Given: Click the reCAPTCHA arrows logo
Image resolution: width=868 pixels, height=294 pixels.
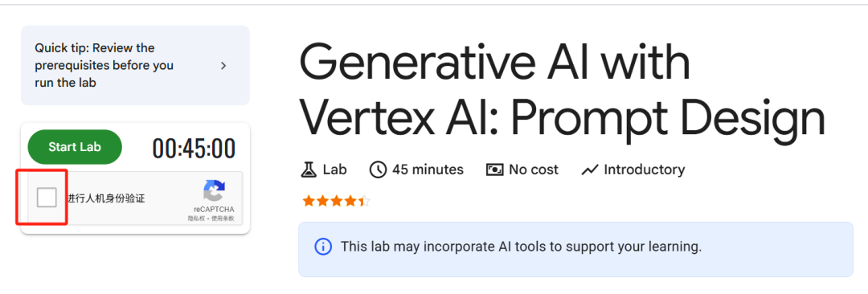Looking at the screenshot, I should (x=215, y=191).
